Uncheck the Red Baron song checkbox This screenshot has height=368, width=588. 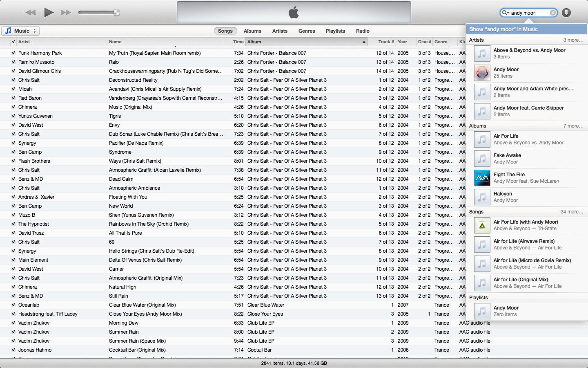click(13, 98)
